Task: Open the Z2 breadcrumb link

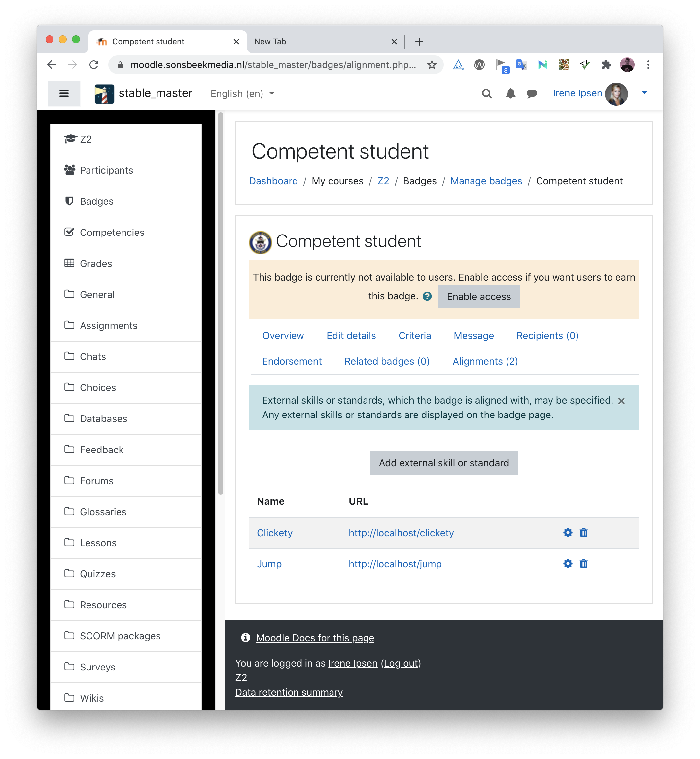Action: tap(383, 181)
